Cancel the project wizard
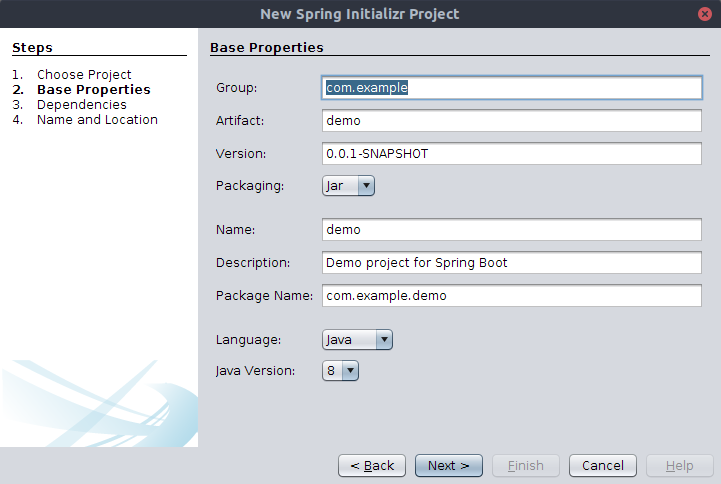 point(603,466)
